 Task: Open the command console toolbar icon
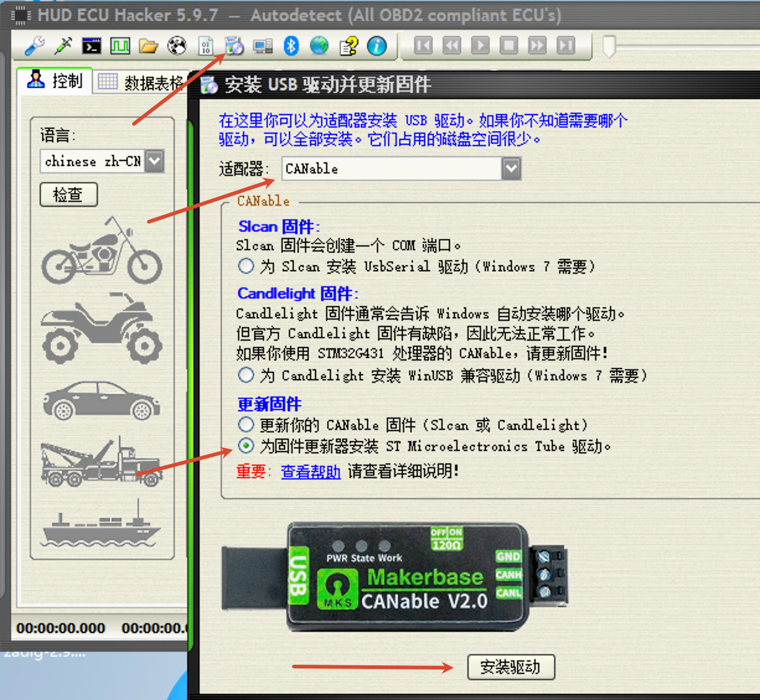(92, 45)
